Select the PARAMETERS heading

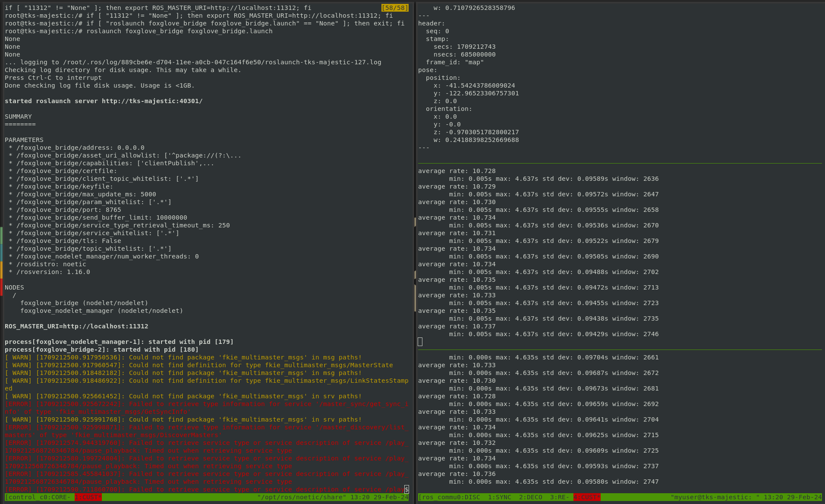(24, 140)
